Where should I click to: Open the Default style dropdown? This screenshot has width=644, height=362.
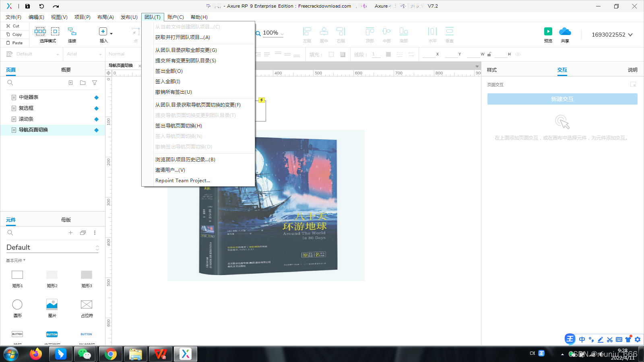(33, 54)
